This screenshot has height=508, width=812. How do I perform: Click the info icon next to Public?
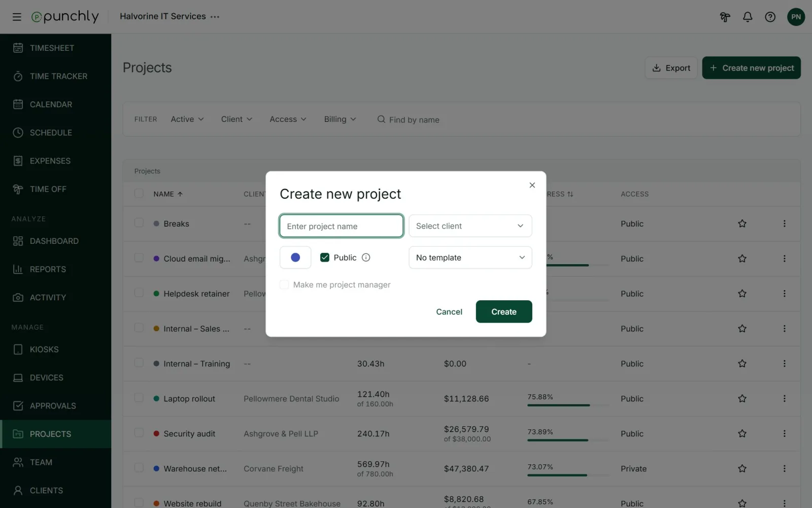(x=366, y=258)
